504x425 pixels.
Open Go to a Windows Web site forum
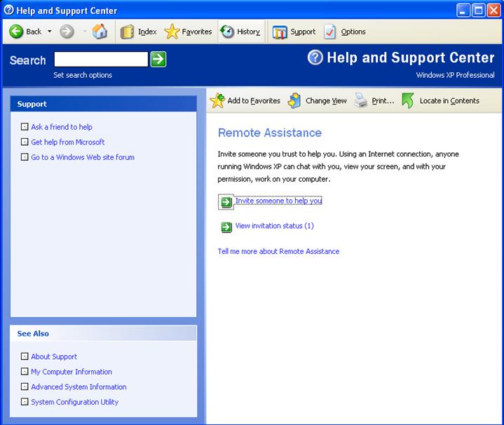[x=83, y=157]
